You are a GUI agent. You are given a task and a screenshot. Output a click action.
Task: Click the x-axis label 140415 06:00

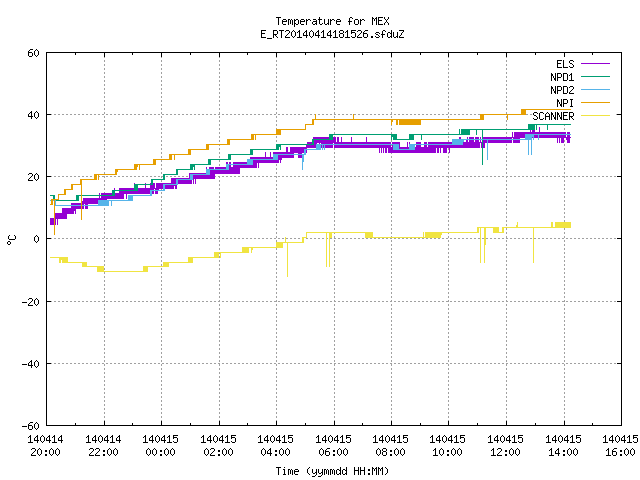click(x=333, y=446)
